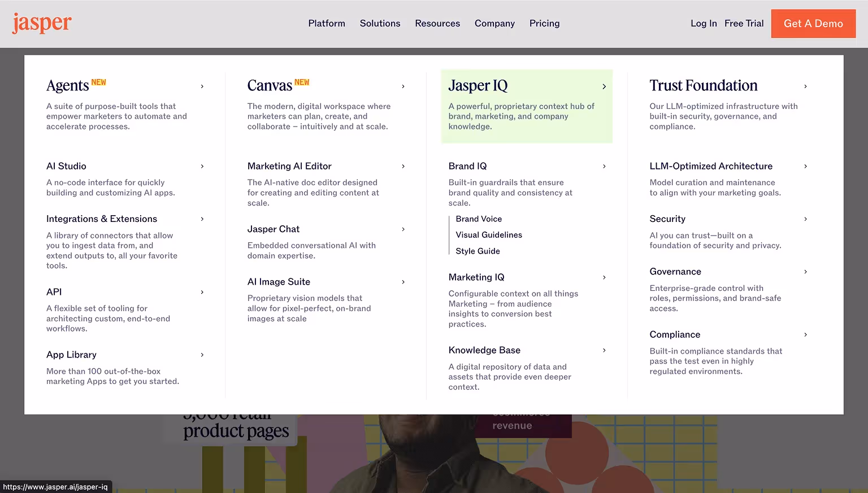
Task: Open the Platform menu
Action: [327, 23]
